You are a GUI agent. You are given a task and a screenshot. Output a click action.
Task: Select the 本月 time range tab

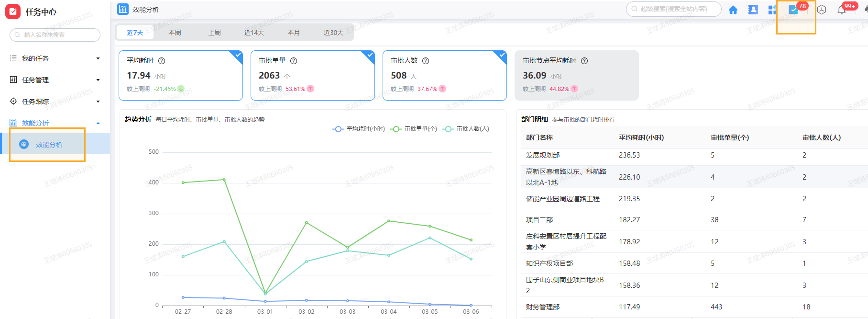pos(294,33)
